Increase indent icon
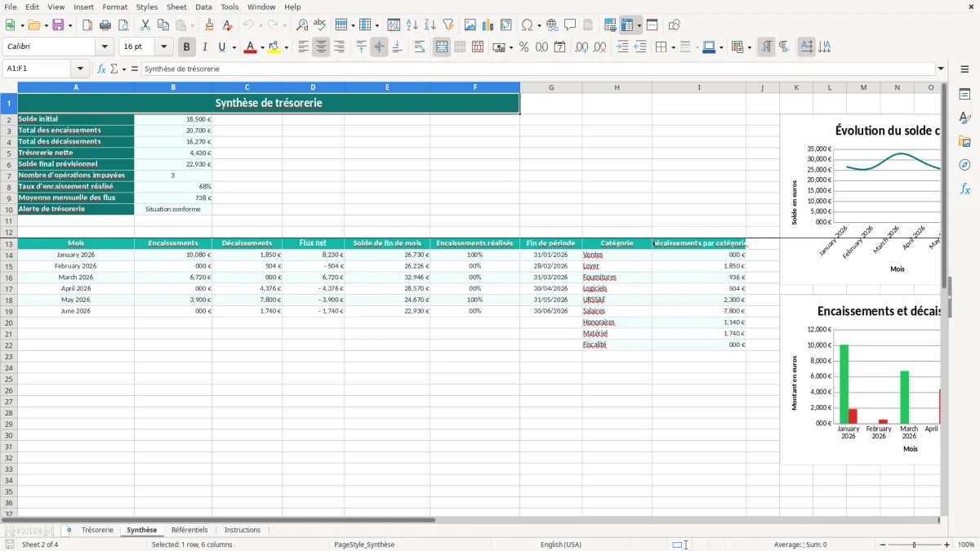 (x=622, y=47)
